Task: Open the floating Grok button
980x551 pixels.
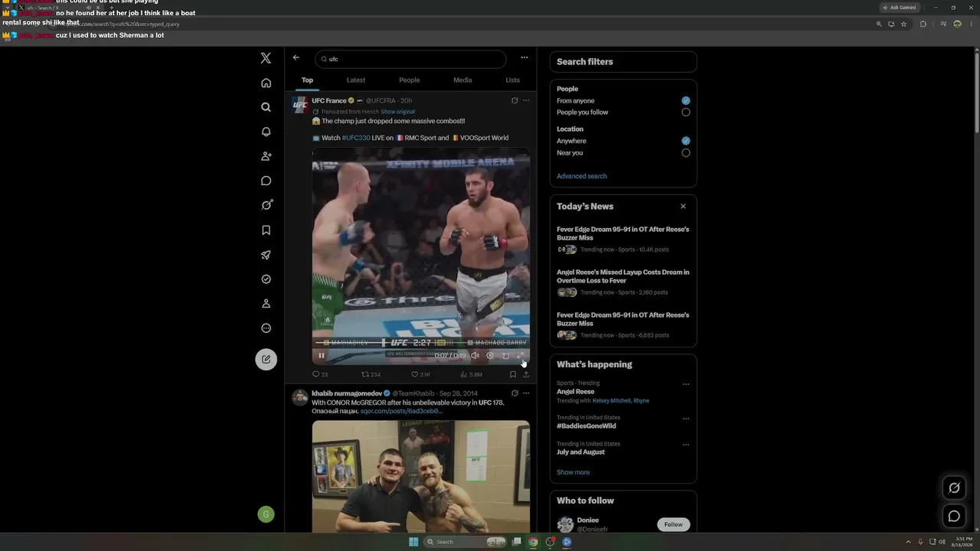Action: [x=954, y=487]
